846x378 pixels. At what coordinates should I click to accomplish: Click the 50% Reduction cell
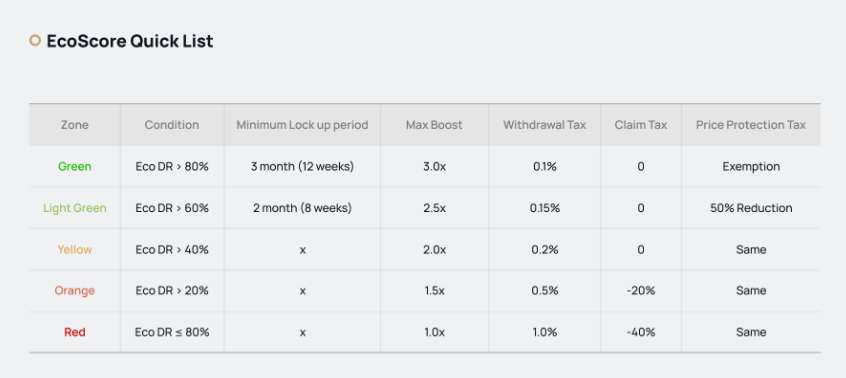click(751, 208)
